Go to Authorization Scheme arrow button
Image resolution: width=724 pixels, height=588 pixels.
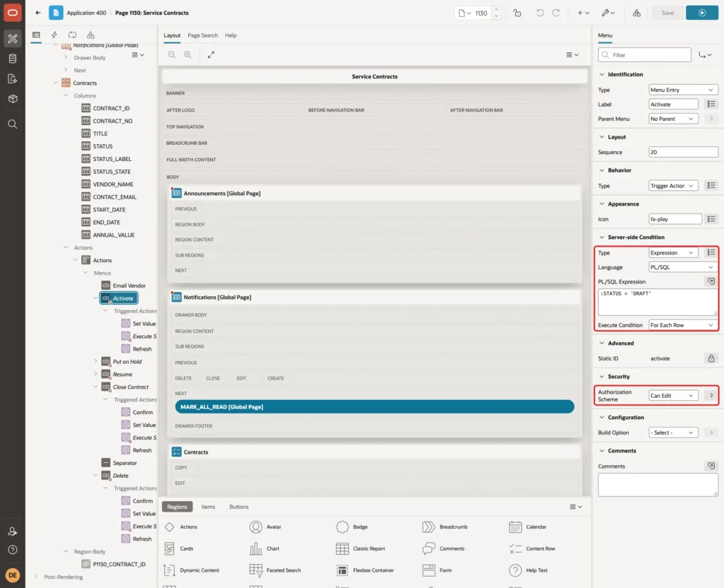tap(711, 396)
